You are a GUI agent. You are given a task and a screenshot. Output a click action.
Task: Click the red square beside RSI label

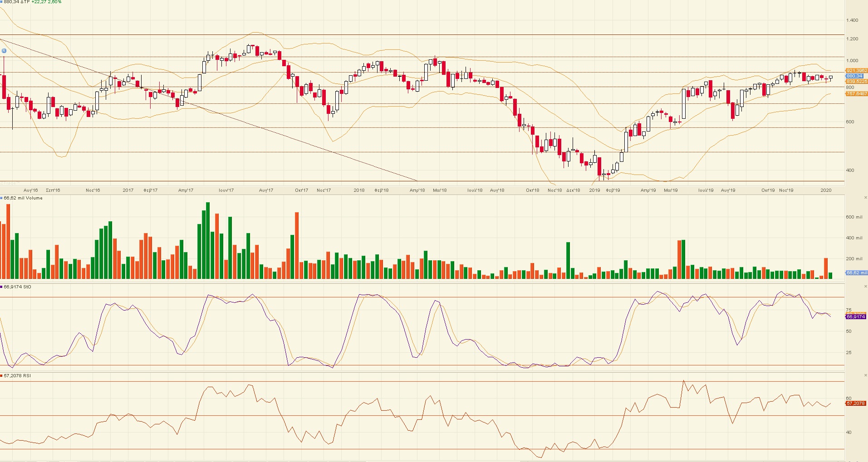click(x=1, y=376)
